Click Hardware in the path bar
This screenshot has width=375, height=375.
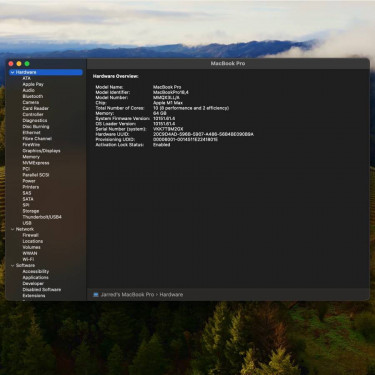click(x=171, y=295)
